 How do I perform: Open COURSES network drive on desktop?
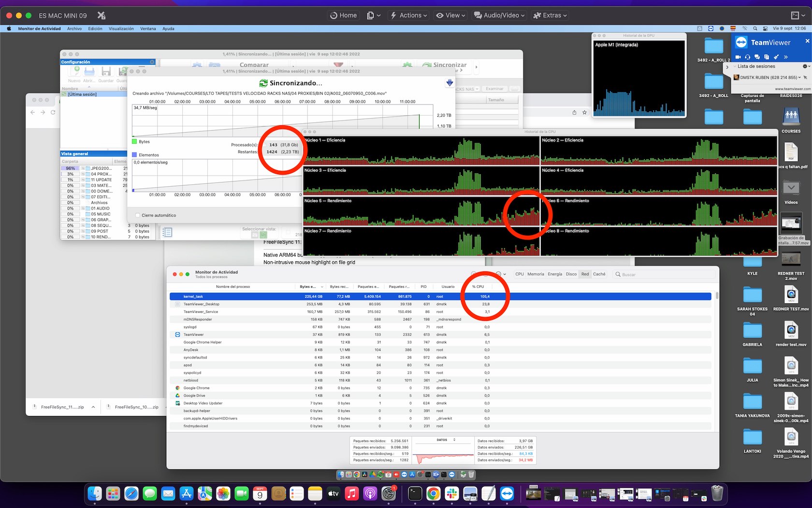[x=791, y=120]
